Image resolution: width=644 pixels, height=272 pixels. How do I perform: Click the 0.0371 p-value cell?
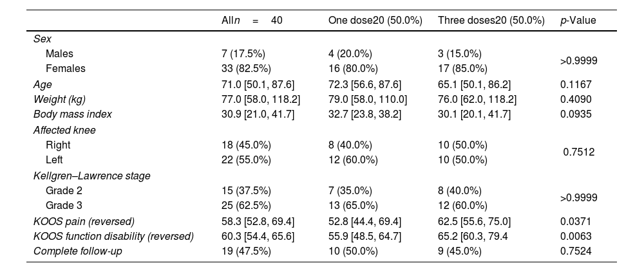click(x=574, y=221)
